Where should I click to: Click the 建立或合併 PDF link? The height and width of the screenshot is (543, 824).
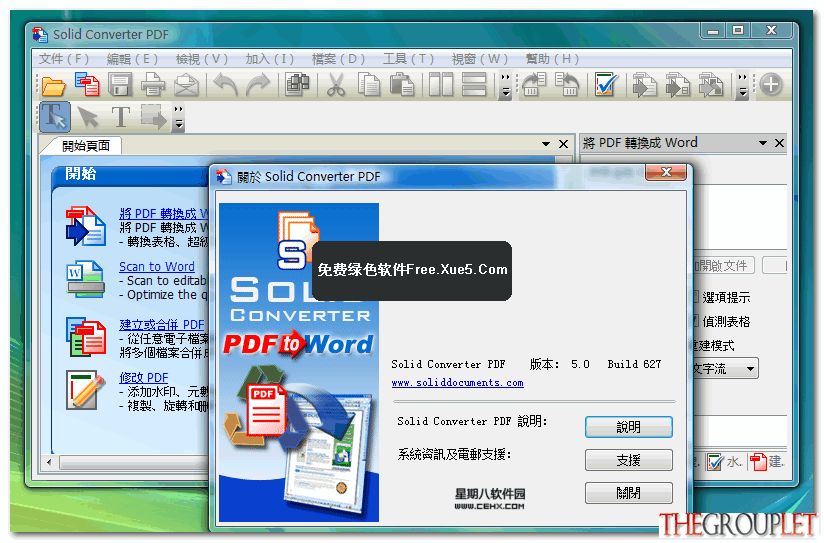tap(162, 325)
